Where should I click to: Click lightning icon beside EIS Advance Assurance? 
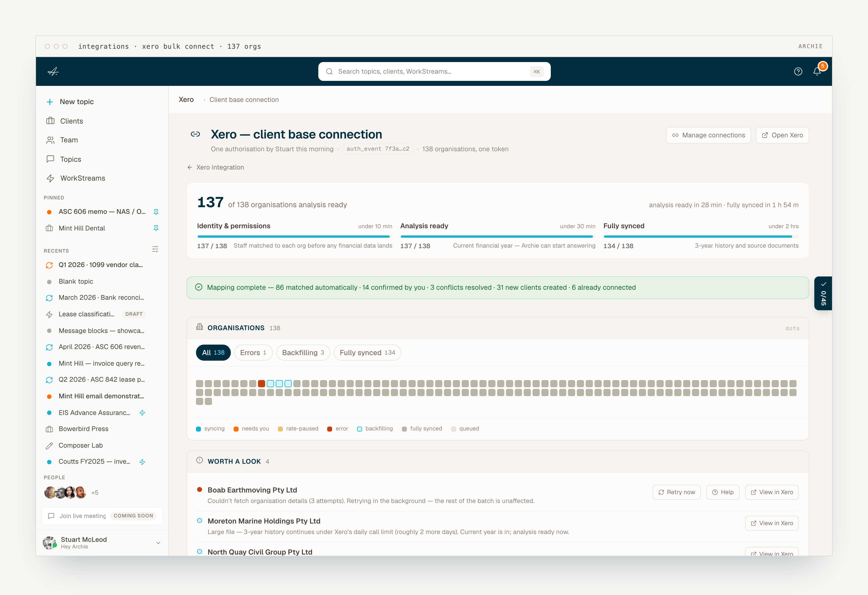(142, 413)
